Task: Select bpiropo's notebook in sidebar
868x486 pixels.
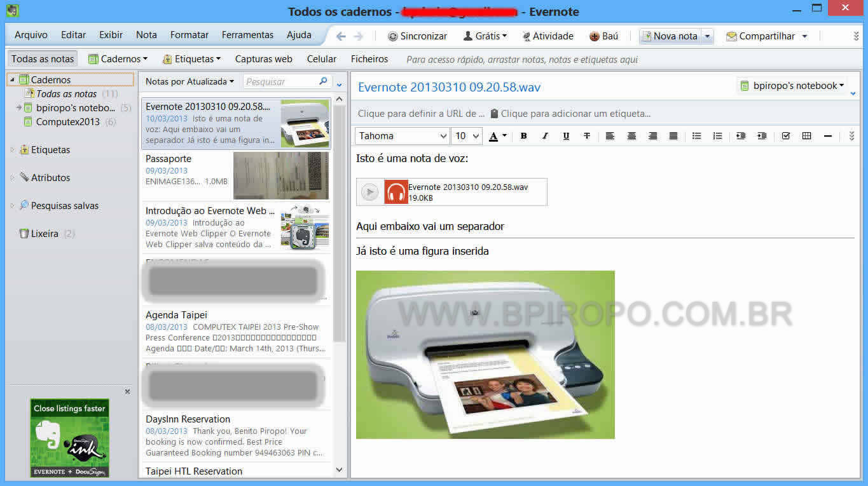Action: tap(75, 108)
